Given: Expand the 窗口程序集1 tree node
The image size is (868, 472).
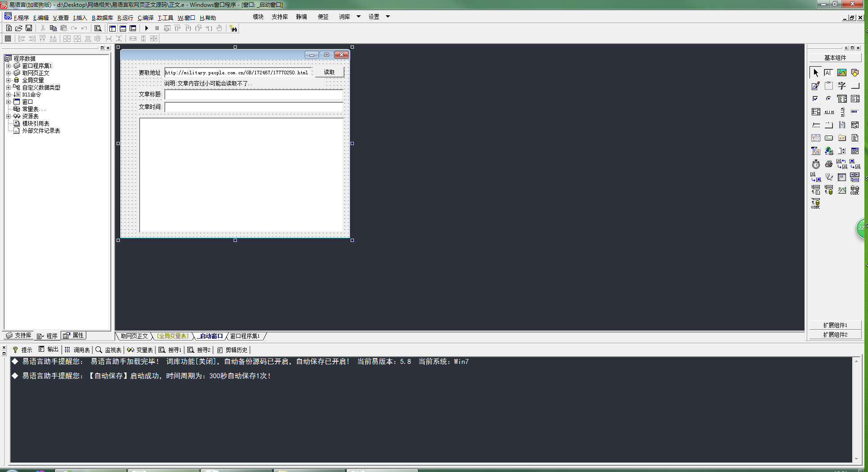Looking at the screenshot, I should click(8, 66).
